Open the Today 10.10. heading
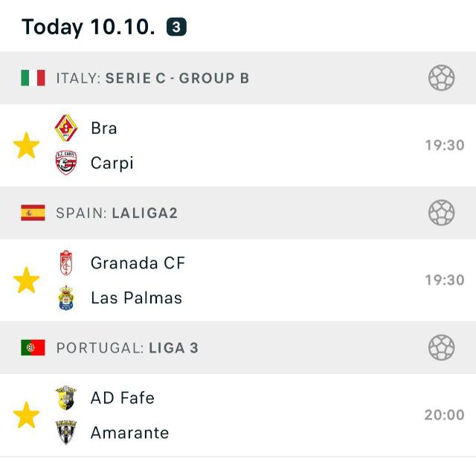 point(88,28)
